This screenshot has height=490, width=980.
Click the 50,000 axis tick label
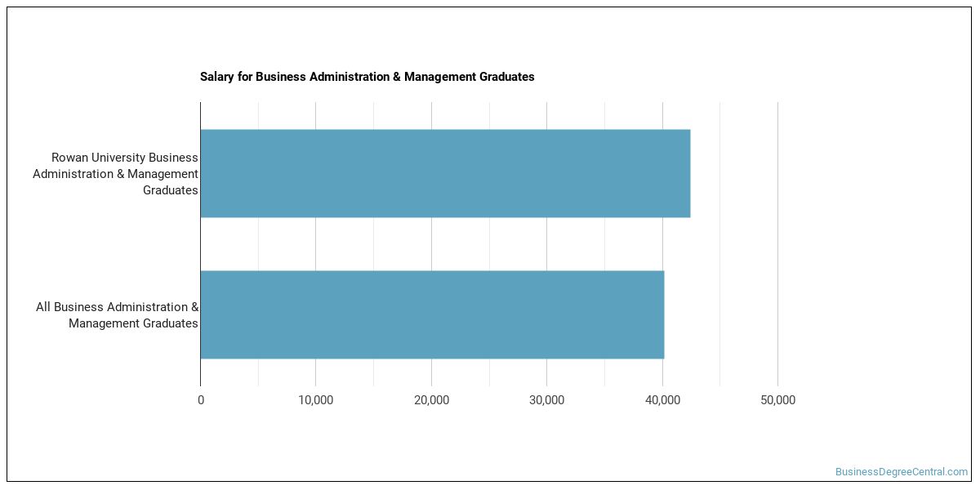pos(777,400)
